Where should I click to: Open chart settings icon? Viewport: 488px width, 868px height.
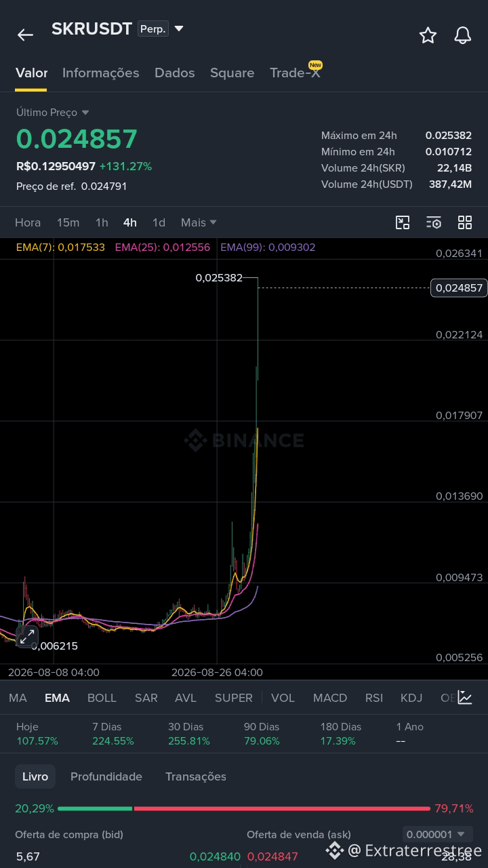click(434, 222)
